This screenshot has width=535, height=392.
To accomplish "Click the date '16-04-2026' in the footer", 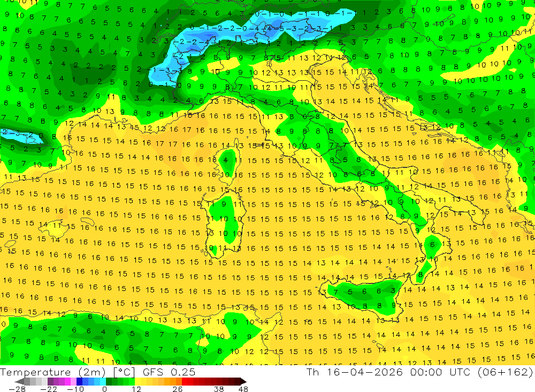I will pyautogui.click(x=365, y=372).
